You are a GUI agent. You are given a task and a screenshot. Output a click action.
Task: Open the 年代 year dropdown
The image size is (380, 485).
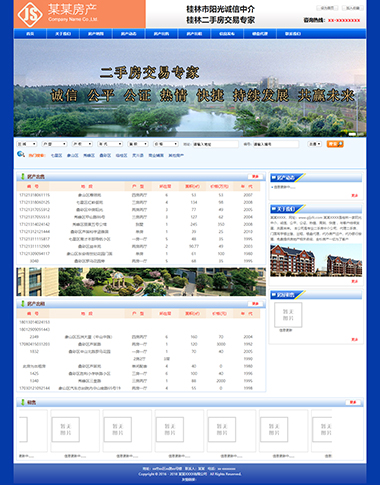[110, 144]
